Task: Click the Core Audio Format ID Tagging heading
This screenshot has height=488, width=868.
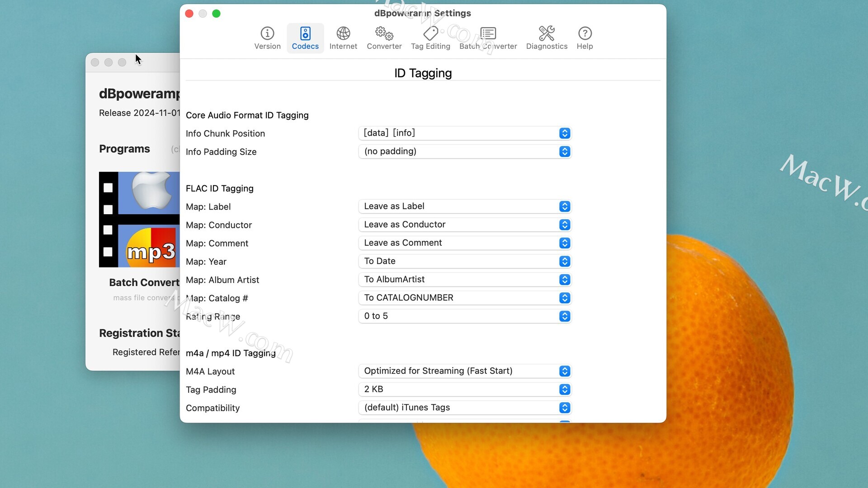Action: (x=247, y=115)
